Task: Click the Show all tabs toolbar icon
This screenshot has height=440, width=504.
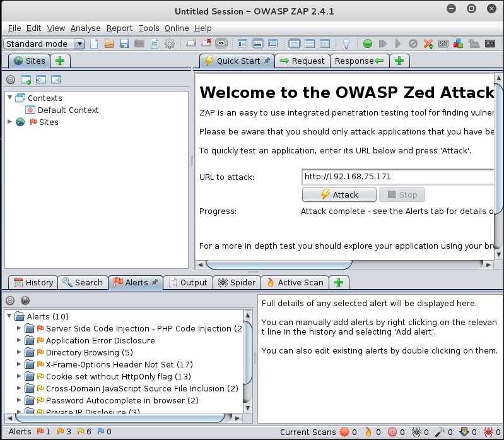Action: click(x=191, y=43)
